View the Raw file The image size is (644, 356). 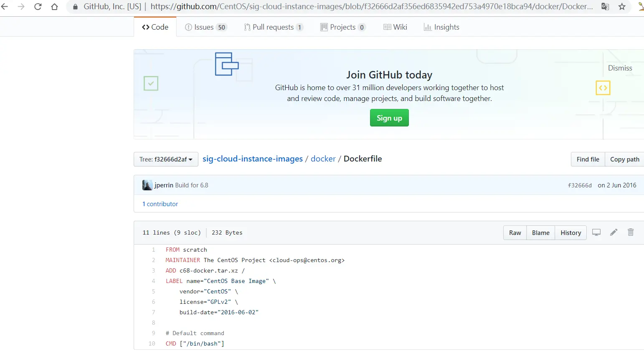pyautogui.click(x=515, y=232)
